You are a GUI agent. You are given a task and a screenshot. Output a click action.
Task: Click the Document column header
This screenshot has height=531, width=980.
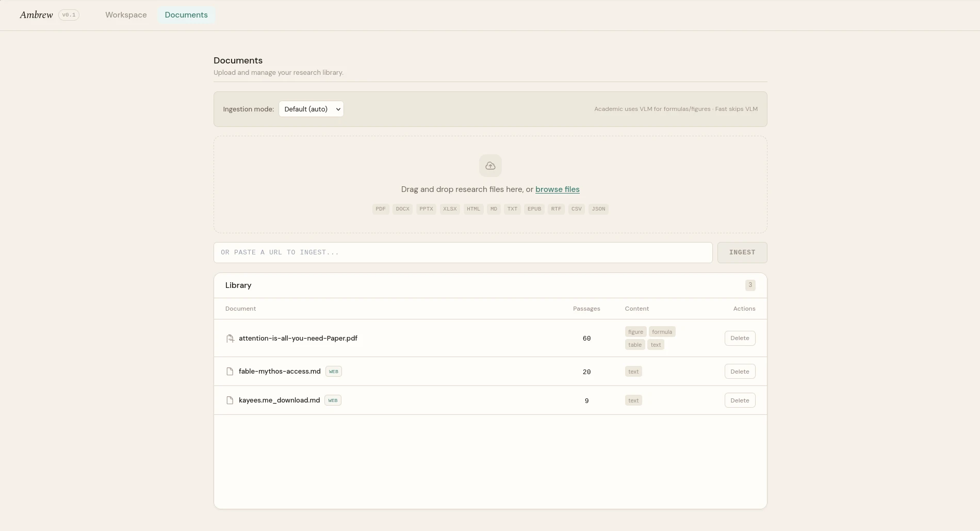[x=240, y=309]
